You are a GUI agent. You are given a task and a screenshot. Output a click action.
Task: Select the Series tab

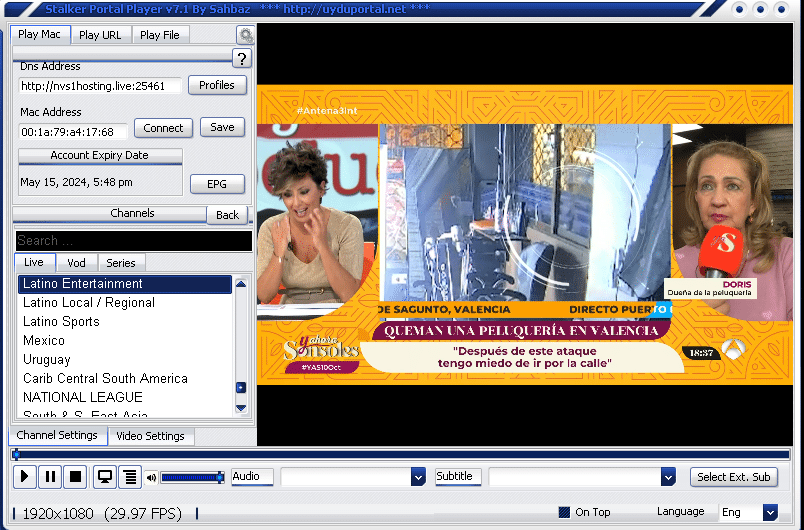[x=121, y=263]
